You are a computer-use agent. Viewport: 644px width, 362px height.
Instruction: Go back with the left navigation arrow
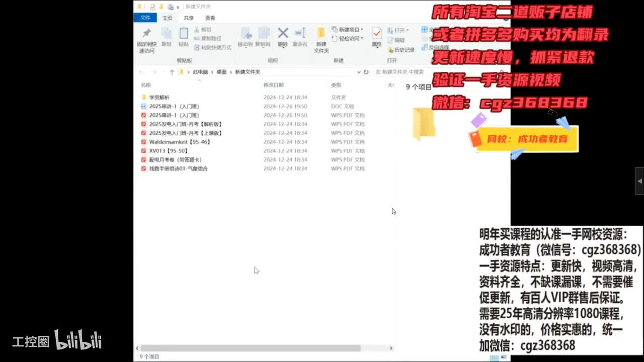click(142, 72)
